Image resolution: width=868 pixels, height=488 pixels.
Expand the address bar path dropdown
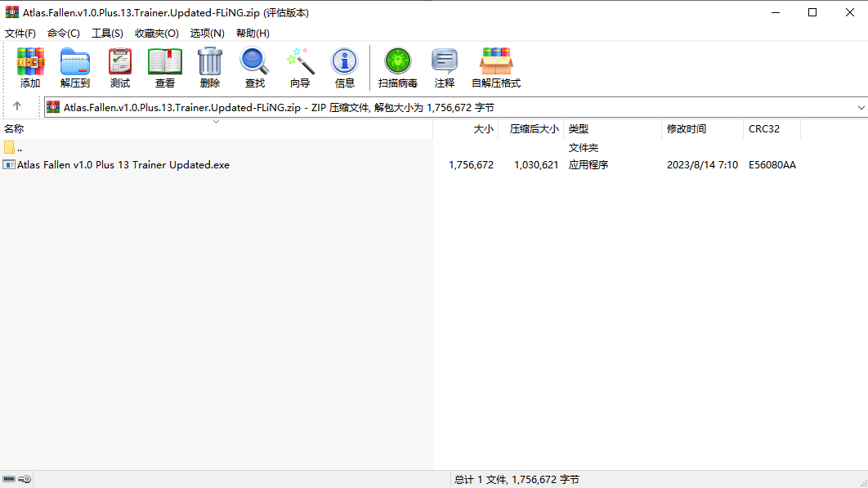point(861,107)
